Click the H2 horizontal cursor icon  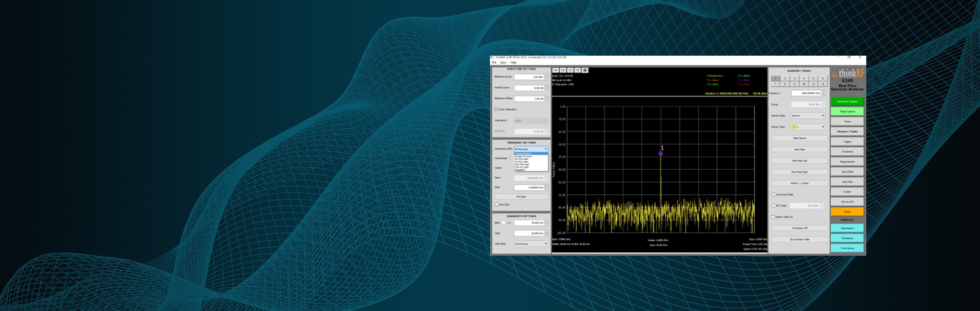(563, 70)
